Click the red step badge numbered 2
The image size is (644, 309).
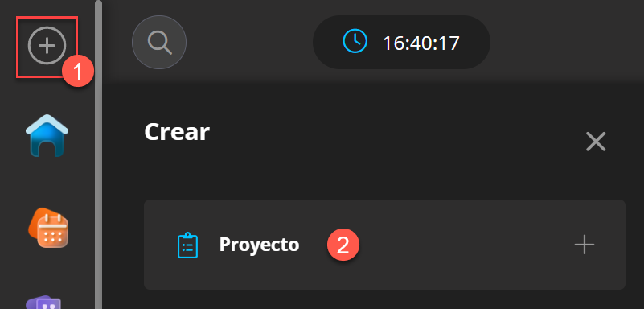(343, 245)
